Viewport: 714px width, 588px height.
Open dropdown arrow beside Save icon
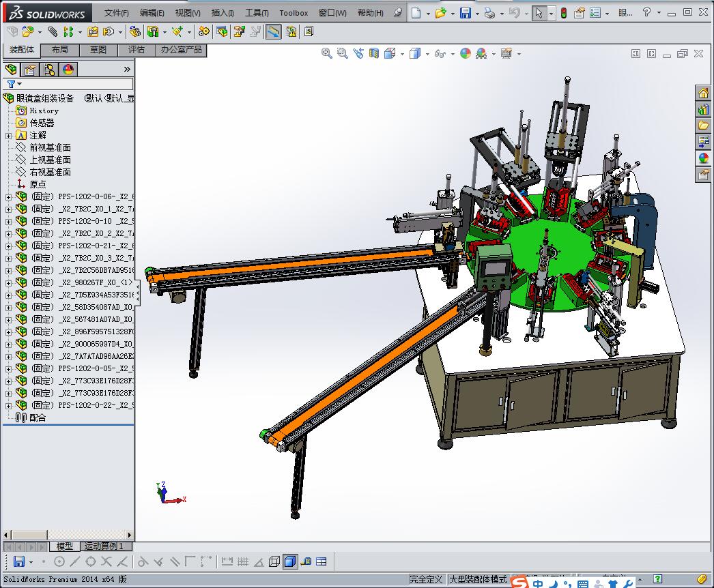[477, 14]
